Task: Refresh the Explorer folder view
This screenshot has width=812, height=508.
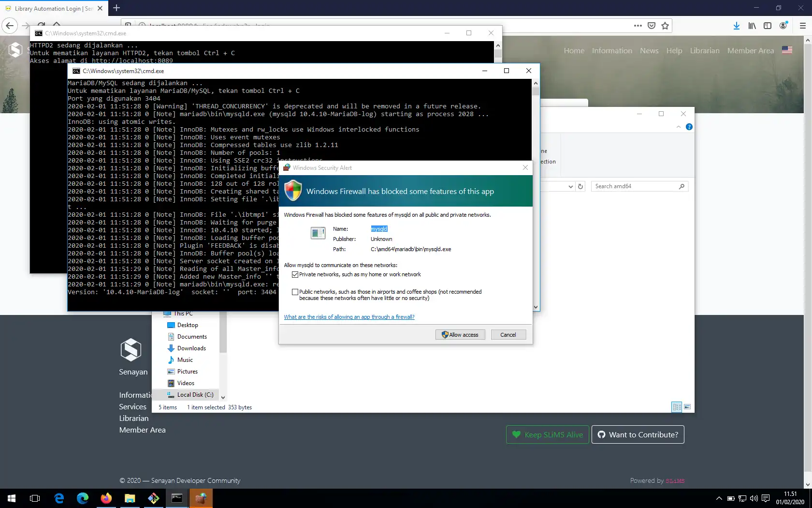Action: 580,186
